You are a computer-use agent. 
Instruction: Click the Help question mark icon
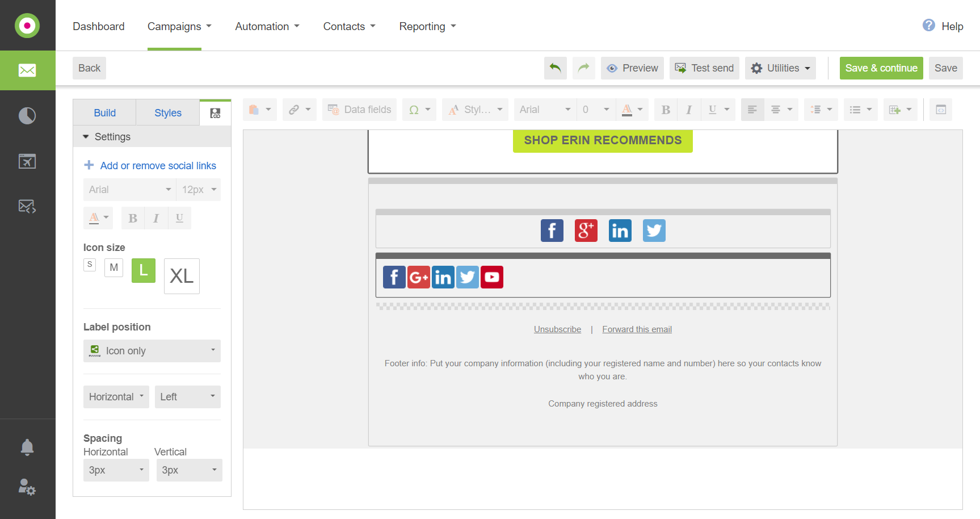coord(928,26)
